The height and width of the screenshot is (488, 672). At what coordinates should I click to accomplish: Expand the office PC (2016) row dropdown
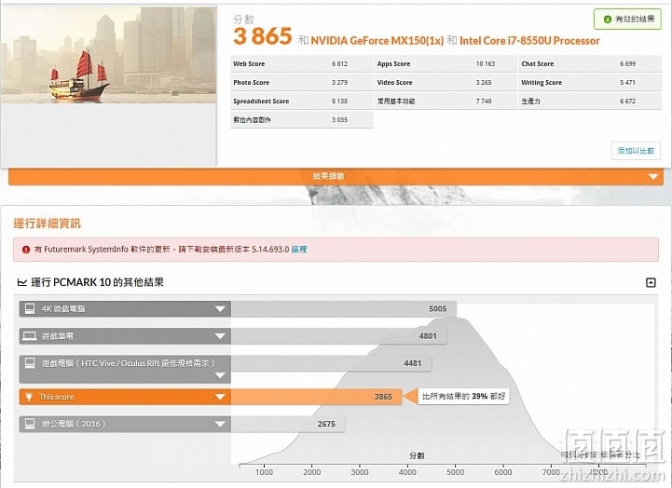coord(220,424)
